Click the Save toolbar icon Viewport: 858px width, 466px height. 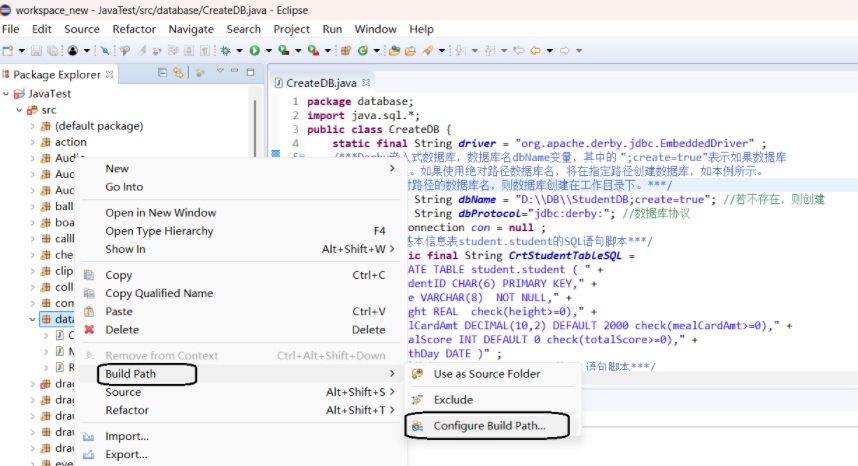tap(36, 51)
